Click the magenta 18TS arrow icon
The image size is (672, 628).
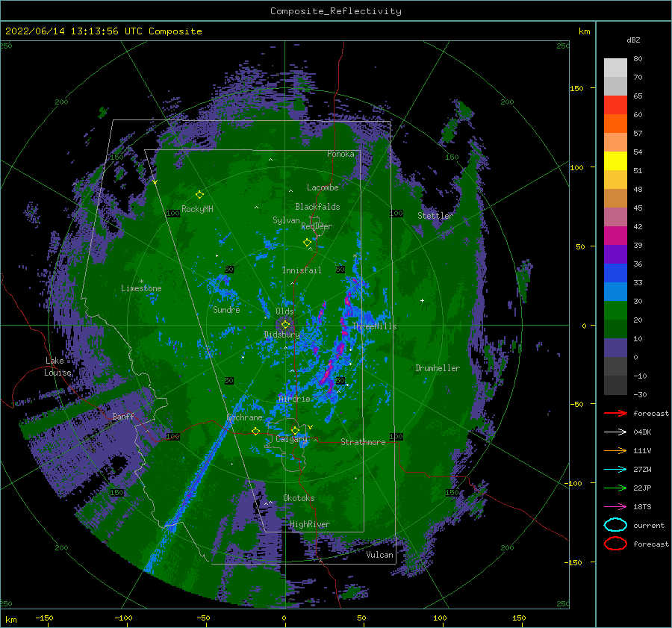[x=615, y=506]
